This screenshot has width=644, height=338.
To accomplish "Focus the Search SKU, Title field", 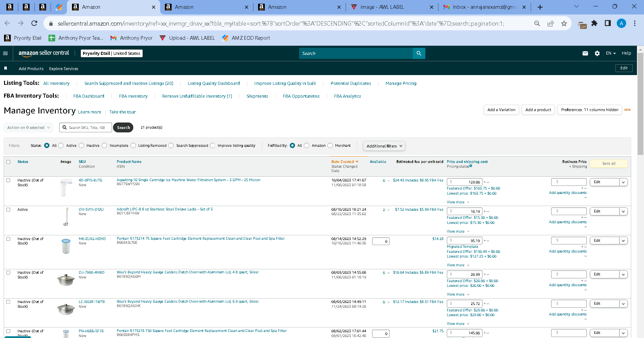I will [86, 128].
